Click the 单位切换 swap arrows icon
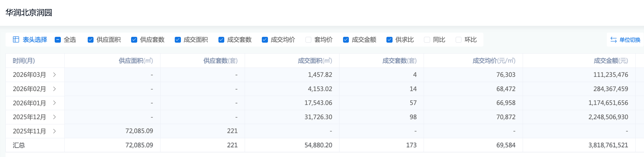The height and width of the screenshot is (157, 644). tap(613, 40)
